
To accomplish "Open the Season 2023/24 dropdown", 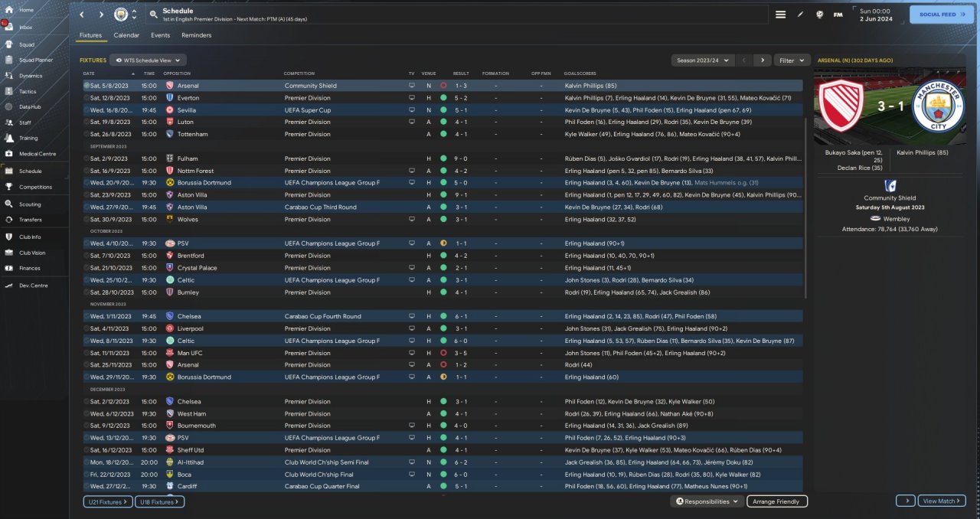I will tap(702, 60).
